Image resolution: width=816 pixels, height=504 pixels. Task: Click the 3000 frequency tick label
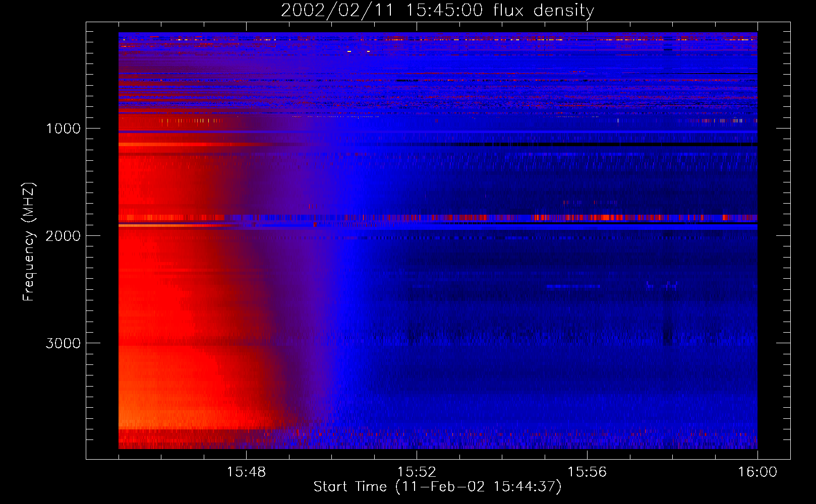pos(63,343)
